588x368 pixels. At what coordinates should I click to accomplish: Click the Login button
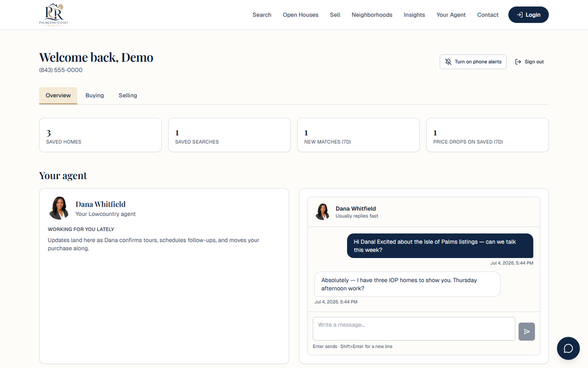528,15
